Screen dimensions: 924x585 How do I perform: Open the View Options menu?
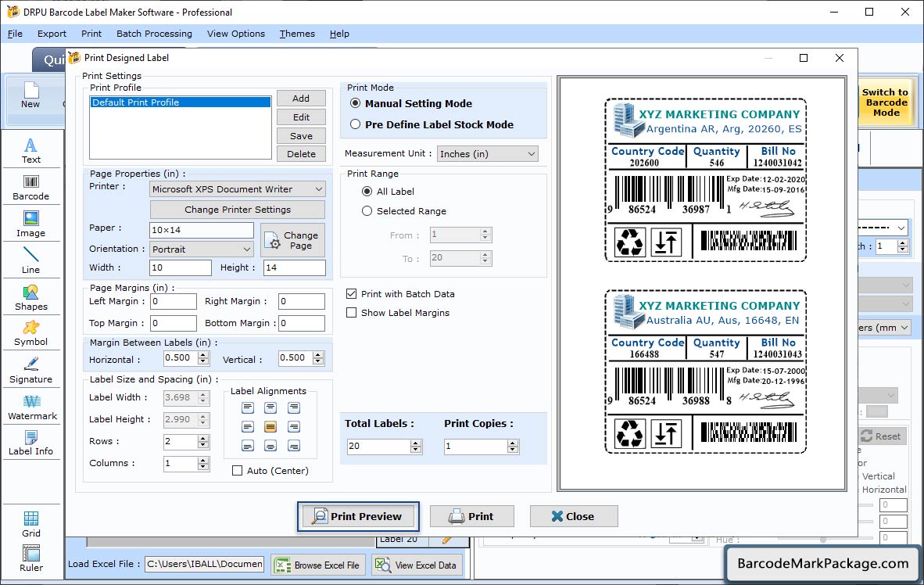coord(236,34)
